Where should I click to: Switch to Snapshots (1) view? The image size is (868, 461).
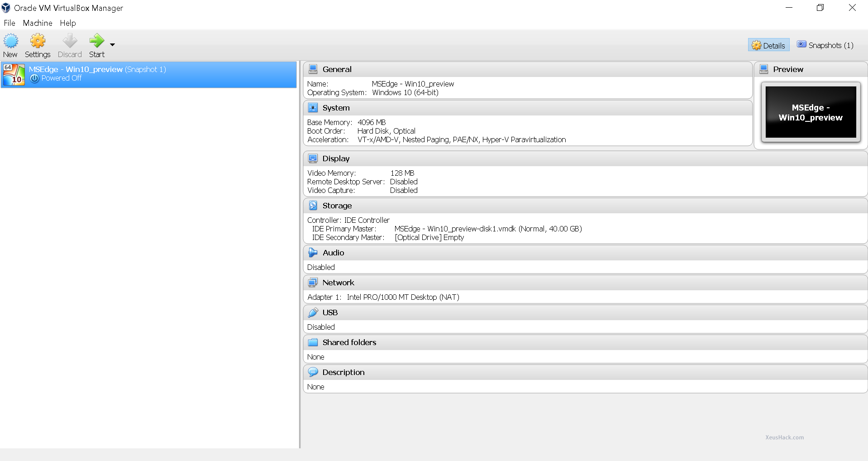(825, 45)
